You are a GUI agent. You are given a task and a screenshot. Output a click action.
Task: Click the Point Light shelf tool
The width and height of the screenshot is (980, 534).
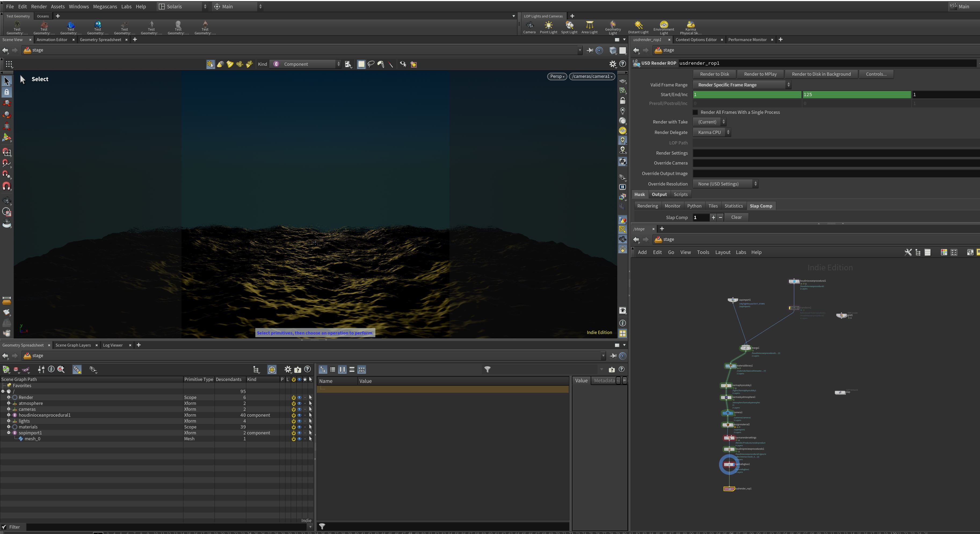(548, 27)
